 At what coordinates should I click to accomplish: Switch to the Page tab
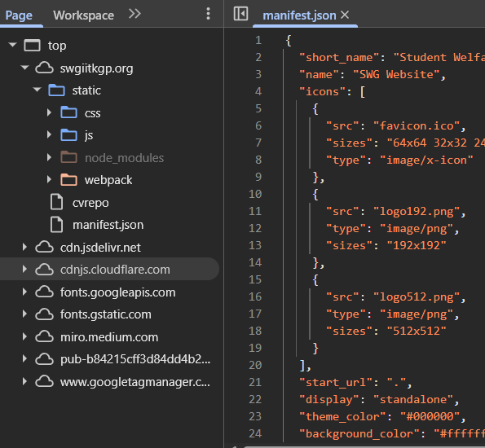tap(19, 15)
